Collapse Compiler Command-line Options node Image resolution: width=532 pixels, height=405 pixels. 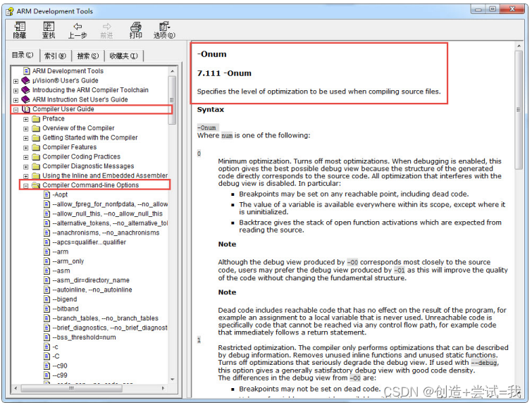pyautogui.click(x=26, y=185)
